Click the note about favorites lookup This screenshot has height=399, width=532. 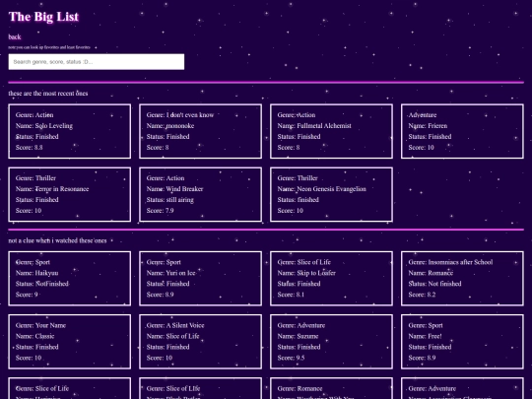click(x=49, y=47)
